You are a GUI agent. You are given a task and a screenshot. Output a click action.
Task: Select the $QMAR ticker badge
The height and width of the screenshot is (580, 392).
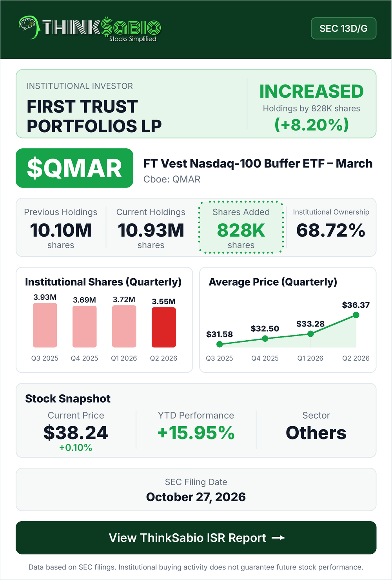click(x=74, y=168)
